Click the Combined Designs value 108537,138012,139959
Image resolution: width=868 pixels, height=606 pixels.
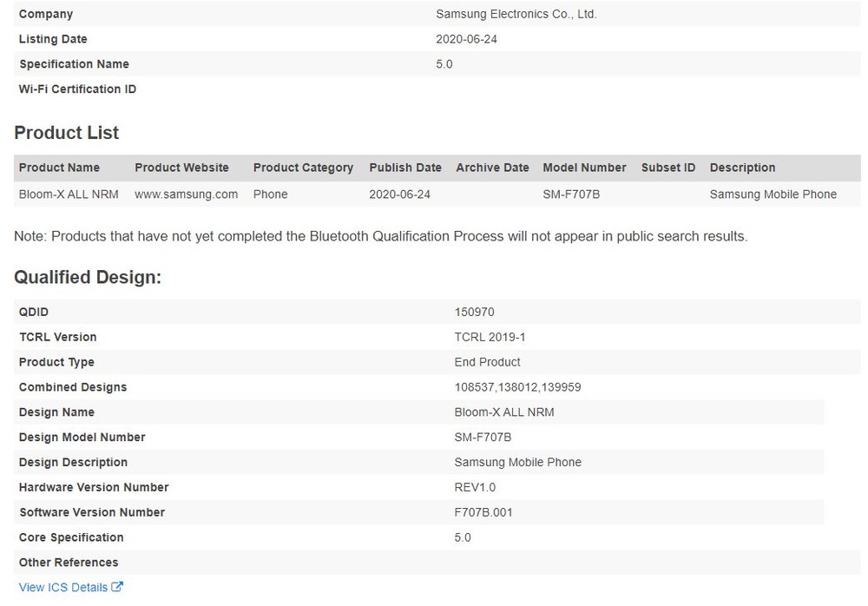click(x=517, y=387)
